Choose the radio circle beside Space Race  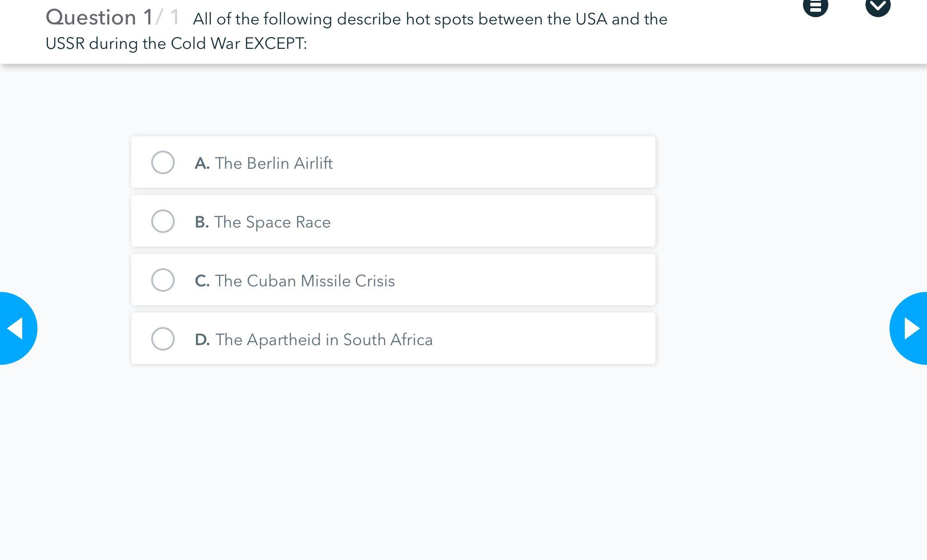coord(163,221)
